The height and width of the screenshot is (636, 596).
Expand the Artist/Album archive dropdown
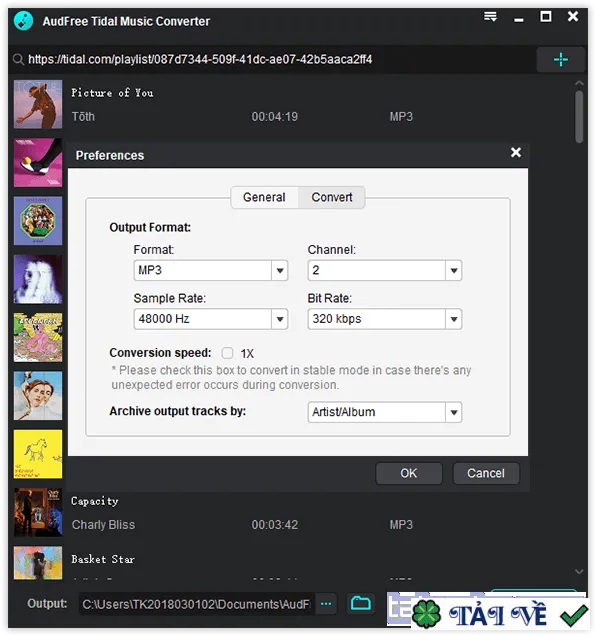tap(385, 412)
